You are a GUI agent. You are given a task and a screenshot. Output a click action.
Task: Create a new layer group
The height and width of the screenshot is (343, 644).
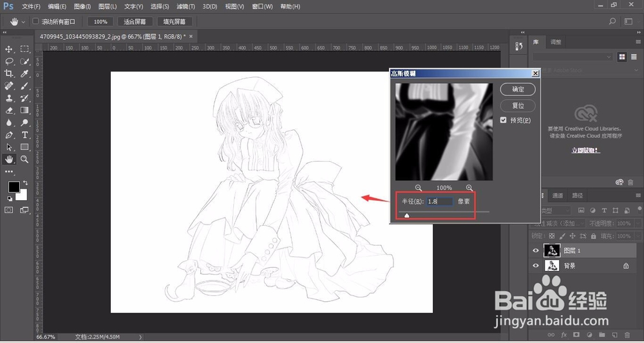[602, 335]
